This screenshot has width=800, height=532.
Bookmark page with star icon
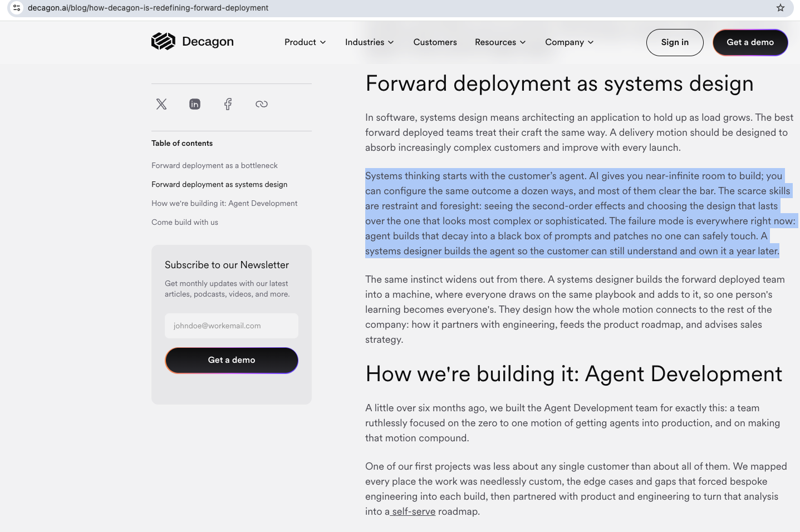coord(781,8)
